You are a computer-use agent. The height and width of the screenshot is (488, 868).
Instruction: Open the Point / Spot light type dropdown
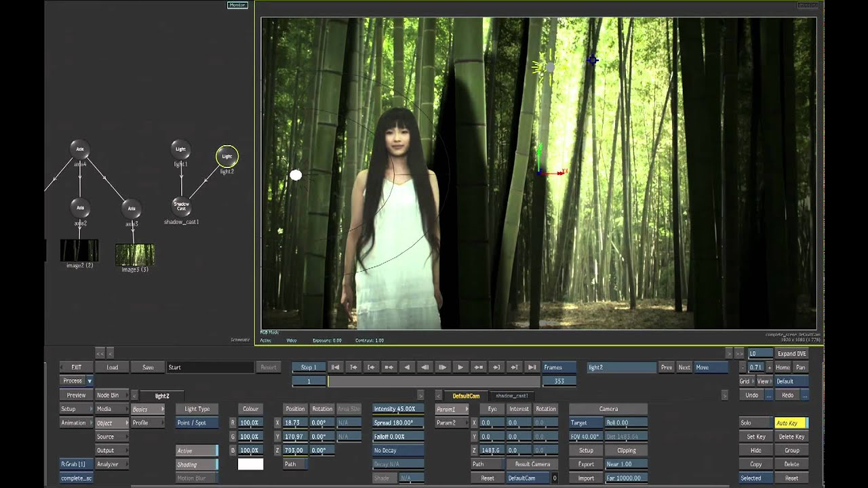pyautogui.click(x=197, y=423)
